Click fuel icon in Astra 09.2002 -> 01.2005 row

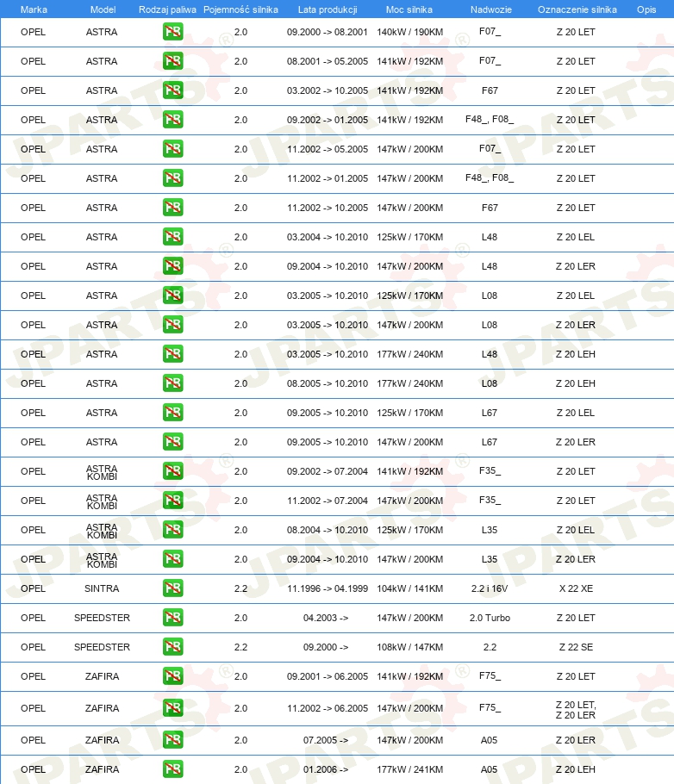172,120
